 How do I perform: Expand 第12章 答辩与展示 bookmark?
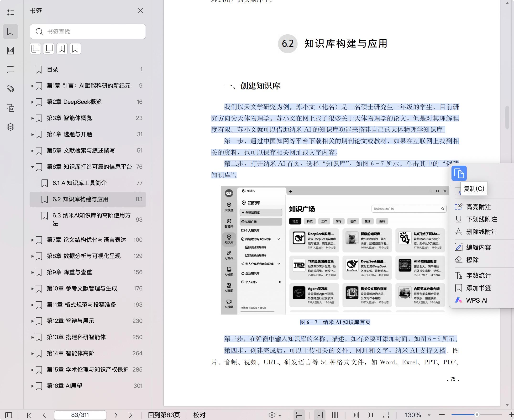pos(32,321)
